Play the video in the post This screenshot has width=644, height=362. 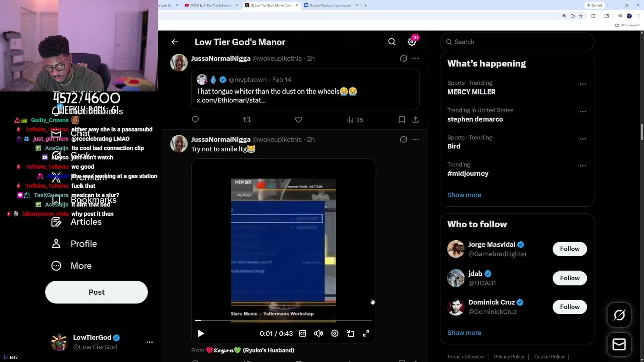(201, 334)
